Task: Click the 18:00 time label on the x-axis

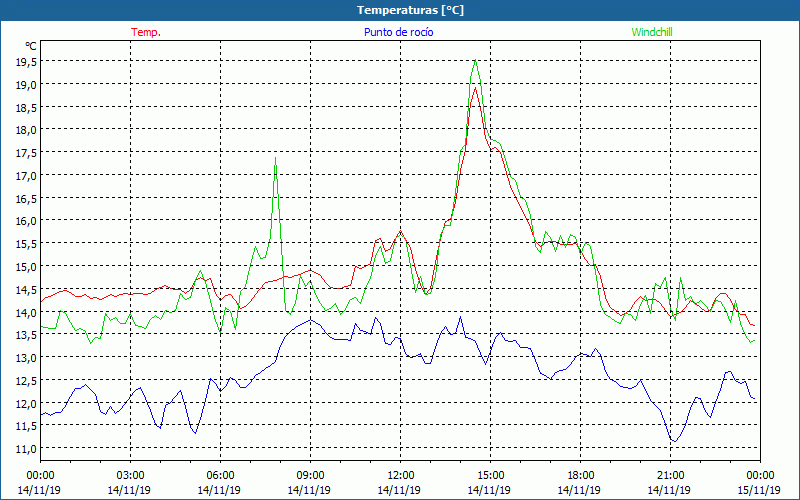Action: pyautogui.click(x=581, y=476)
